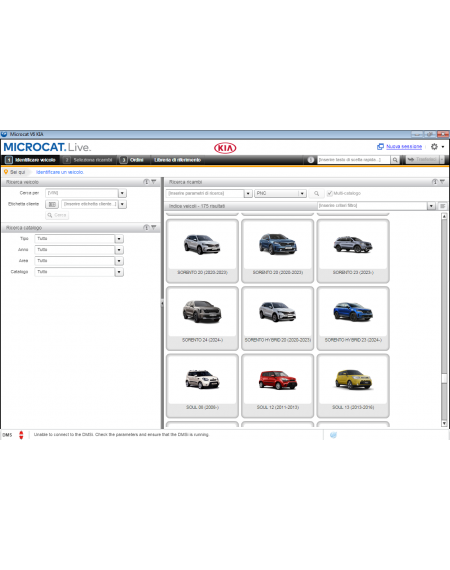Screen dimensions: 450x570
Task: Toggle the Multi-catalogo checkbox
Action: click(x=330, y=193)
